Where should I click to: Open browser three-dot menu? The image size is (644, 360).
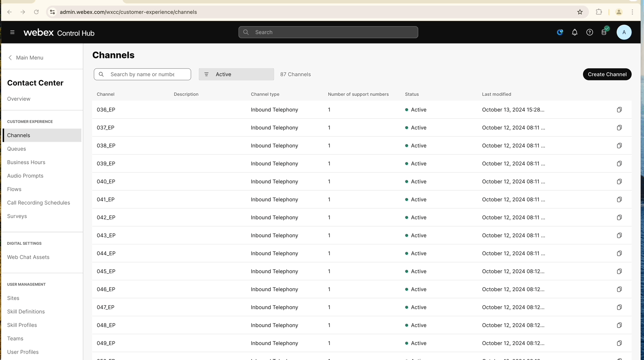click(x=632, y=12)
